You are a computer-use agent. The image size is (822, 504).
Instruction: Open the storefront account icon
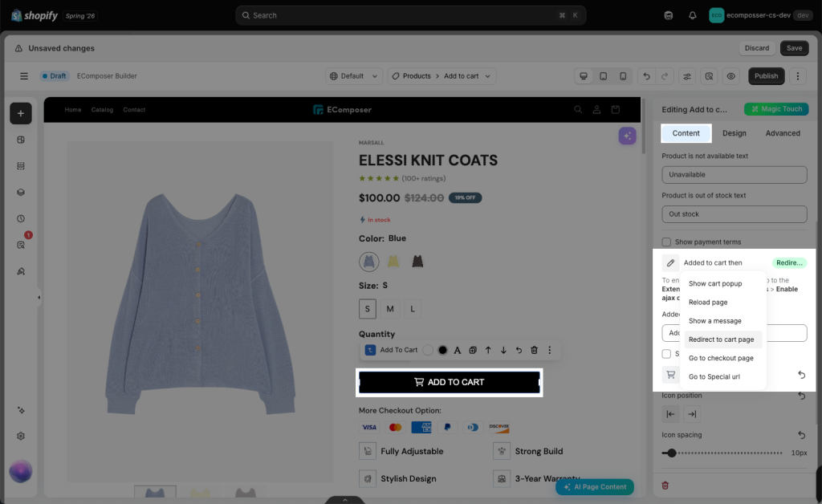tap(596, 109)
